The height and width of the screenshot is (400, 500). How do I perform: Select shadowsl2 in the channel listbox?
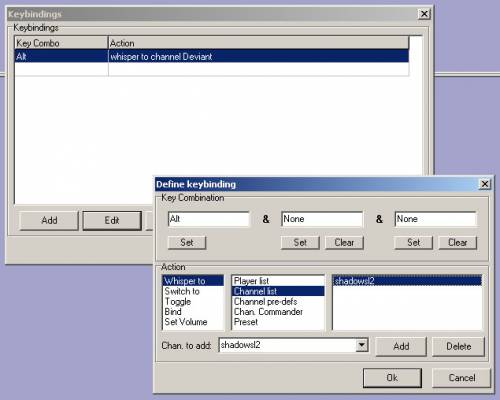(x=407, y=281)
